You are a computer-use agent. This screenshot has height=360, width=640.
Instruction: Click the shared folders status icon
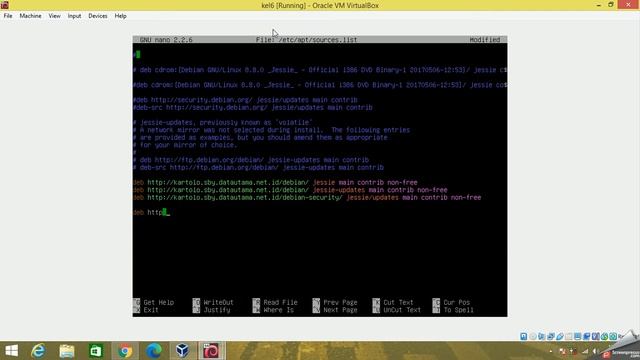tap(569, 336)
